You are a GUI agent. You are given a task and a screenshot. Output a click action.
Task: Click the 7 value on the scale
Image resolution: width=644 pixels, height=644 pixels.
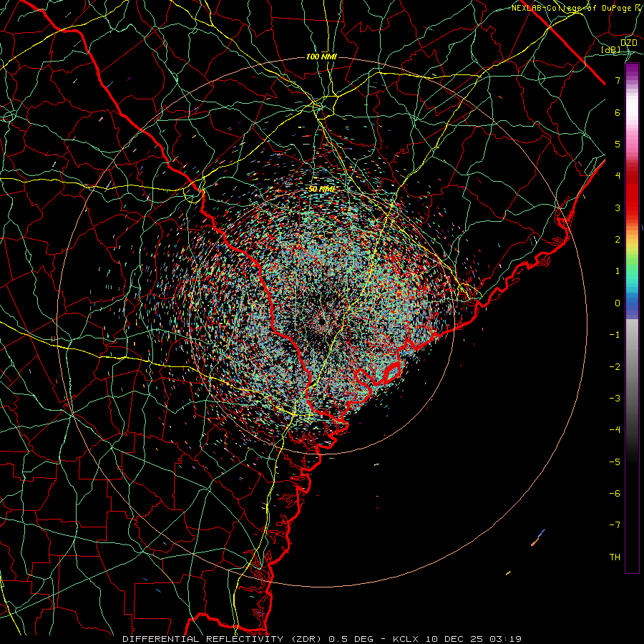click(618, 80)
